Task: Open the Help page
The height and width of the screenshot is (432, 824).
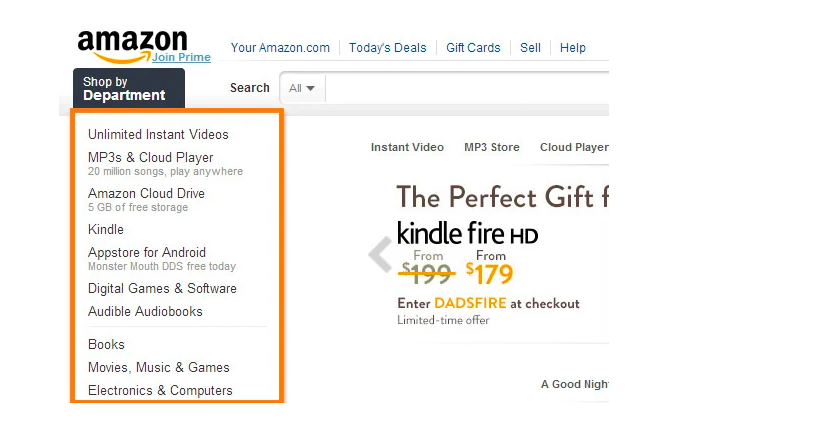Action: click(x=572, y=48)
